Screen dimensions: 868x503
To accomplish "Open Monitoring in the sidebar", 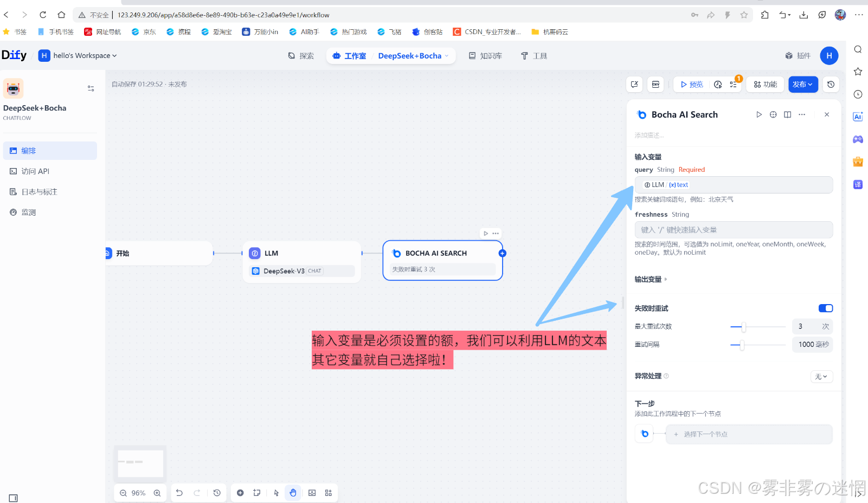I will pos(50,212).
